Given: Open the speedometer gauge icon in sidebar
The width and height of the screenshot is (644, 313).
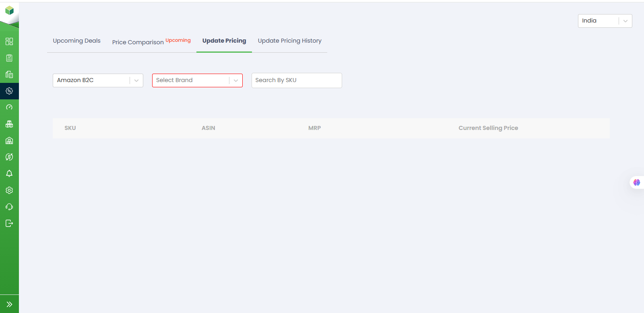Looking at the screenshot, I should pyautogui.click(x=9, y=107).
